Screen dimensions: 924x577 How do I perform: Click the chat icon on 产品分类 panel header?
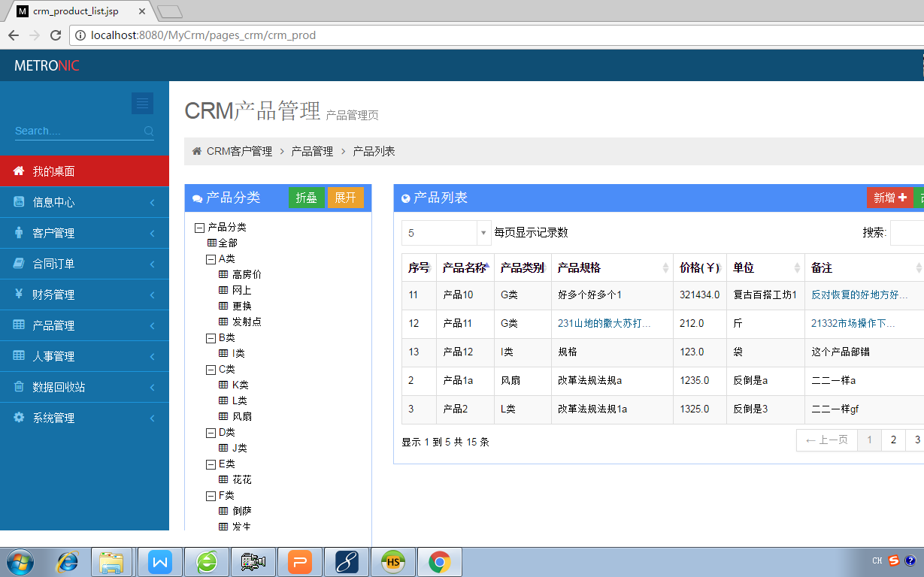(197, 197)
